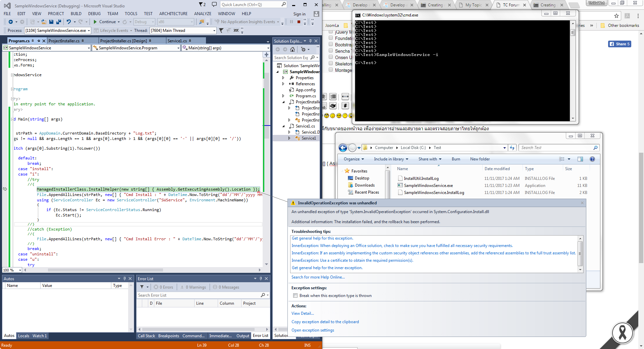This screenshot has height=349, width=644.
Task: Click the Find in Files toolbar icon
Action: [201, 22]
